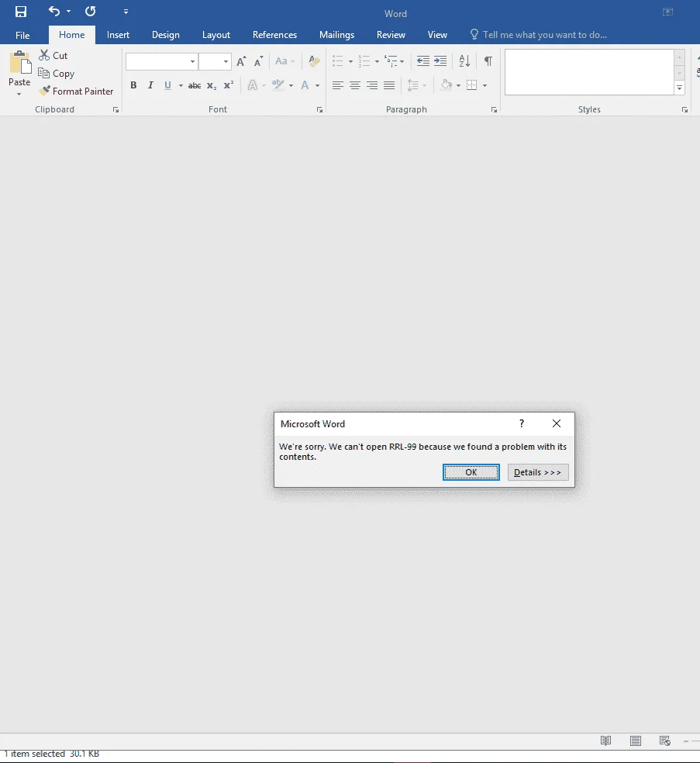The width and height of the screenshot is (700, 763).
Task: Click the Clear All Formatting icon
Action: [314, 61]
